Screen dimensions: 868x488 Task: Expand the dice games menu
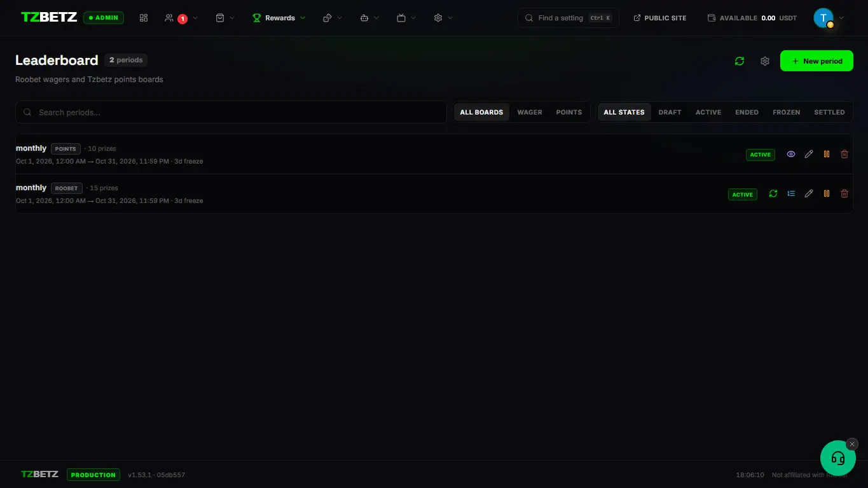point(333,18)
